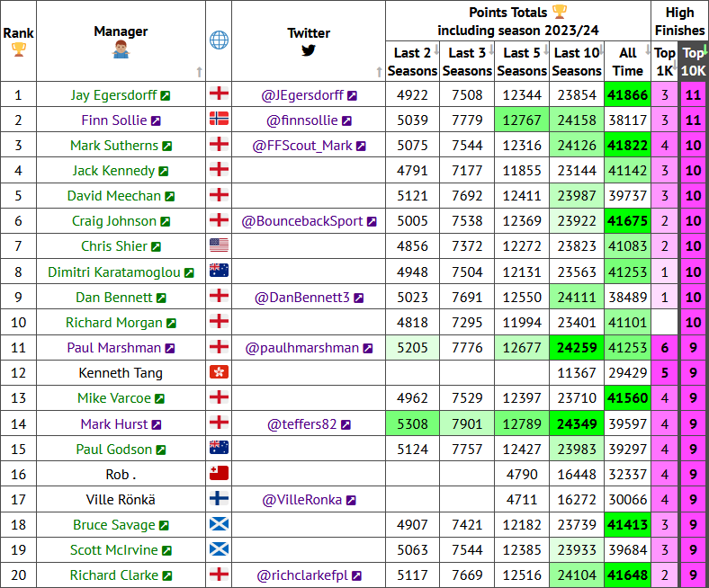Screen dimensions: 709x588
Task: Click external link icon beside Mark Hurst
Action: point(157,425)
